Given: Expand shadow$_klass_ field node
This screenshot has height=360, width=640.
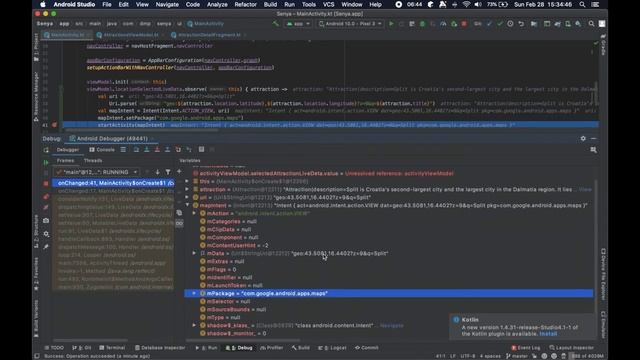Looking at the screenshot, I should [194, 325].
